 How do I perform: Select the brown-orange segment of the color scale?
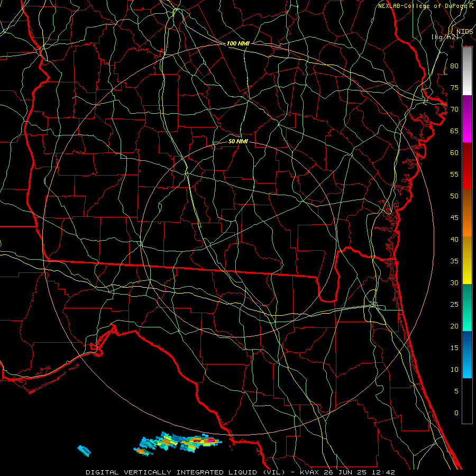click(467, 213)
